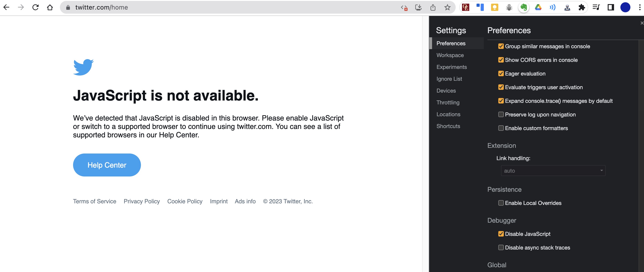The image size is (644, 272).
Task: Uncheck the Disable JavaScript checkbox
Action: [x=501, y=234]
